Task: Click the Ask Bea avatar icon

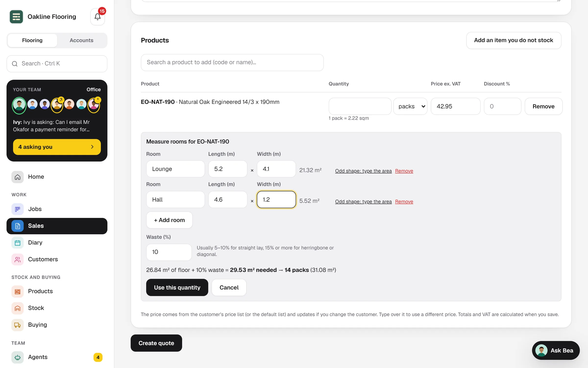Action: tap(541, 350)
